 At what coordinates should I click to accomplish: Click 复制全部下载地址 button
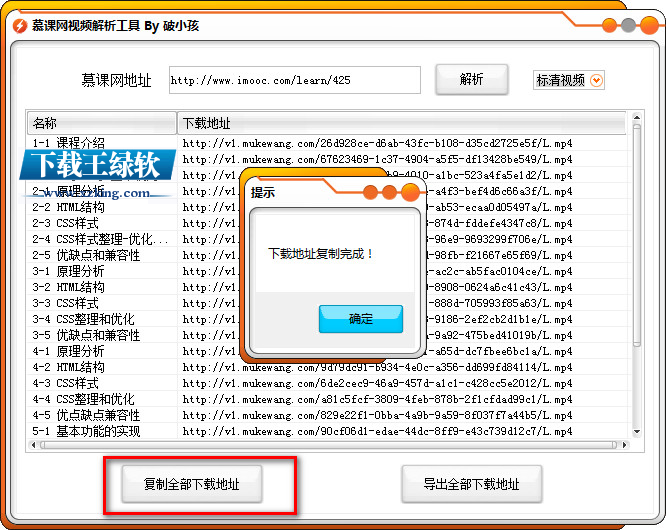(192, 484)
